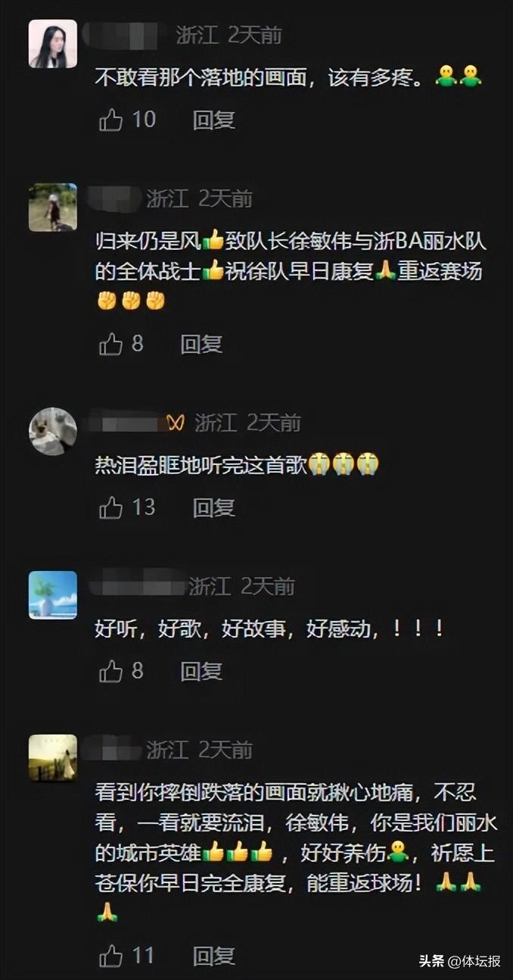Click the blurred username of the first commenter
The width and height of the screenshot is (513, 980).
point(126,35)
